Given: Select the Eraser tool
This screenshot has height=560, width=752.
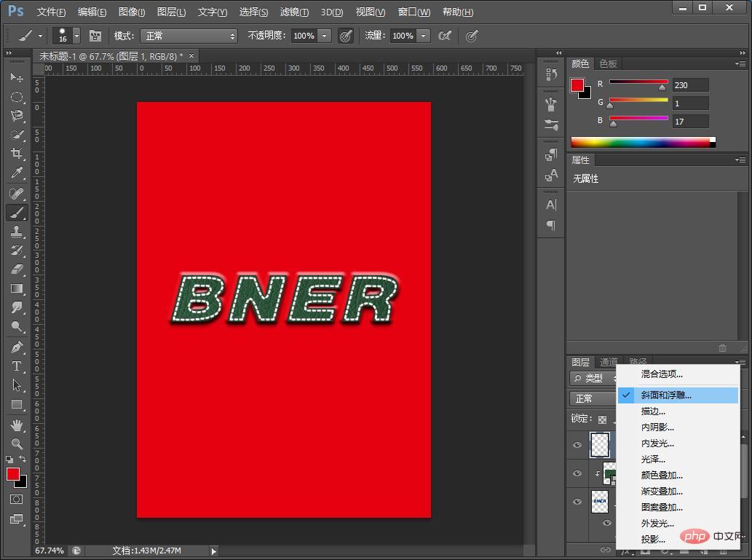Looking at the screenshot, I should click(16, 269).
